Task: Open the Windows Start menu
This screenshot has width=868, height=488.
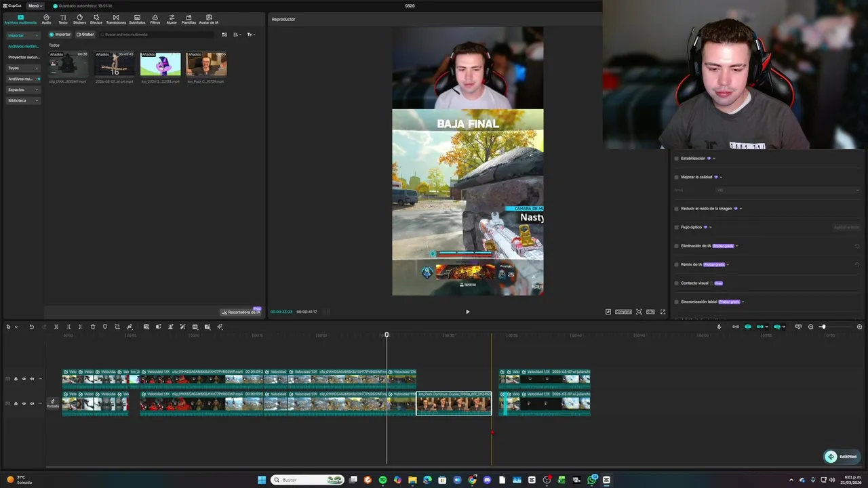Action: [262, 480]
